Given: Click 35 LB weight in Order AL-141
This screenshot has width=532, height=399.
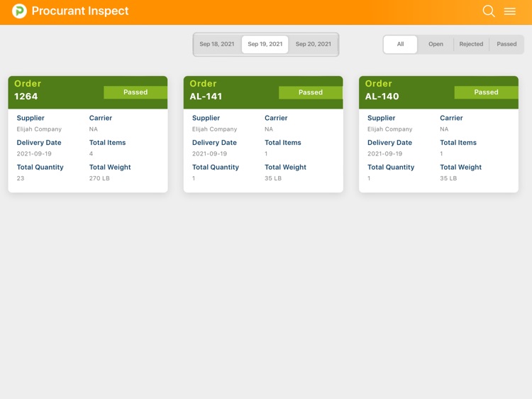Looking at the screenshot, I should [273, 178].
